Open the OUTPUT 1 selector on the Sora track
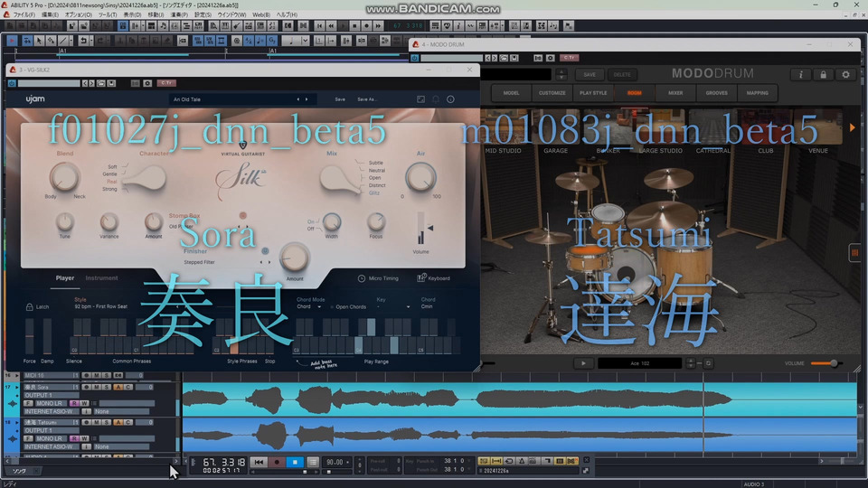The image size is (868, 488). tap(50, 396)
